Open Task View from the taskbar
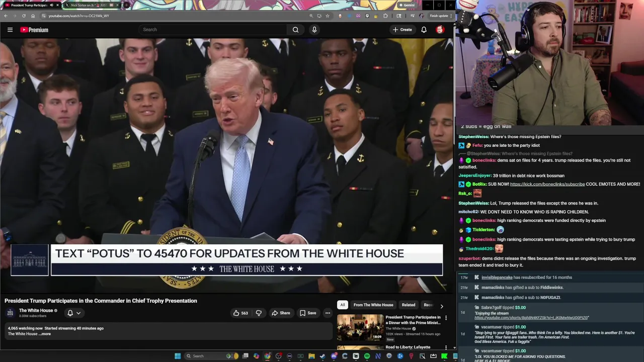Screen dimensions: 644x362 click(x=245, y=356)
